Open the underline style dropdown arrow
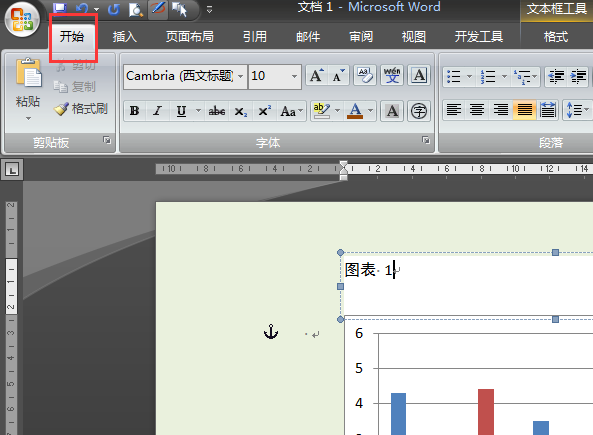593x435 pixels. pyautogui.click(x=198, y=111)
